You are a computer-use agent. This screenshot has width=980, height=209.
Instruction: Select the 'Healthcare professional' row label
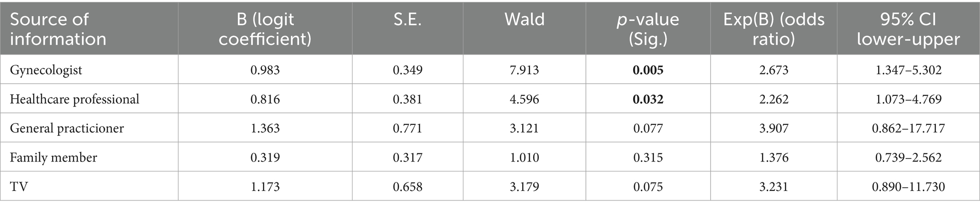75,99
